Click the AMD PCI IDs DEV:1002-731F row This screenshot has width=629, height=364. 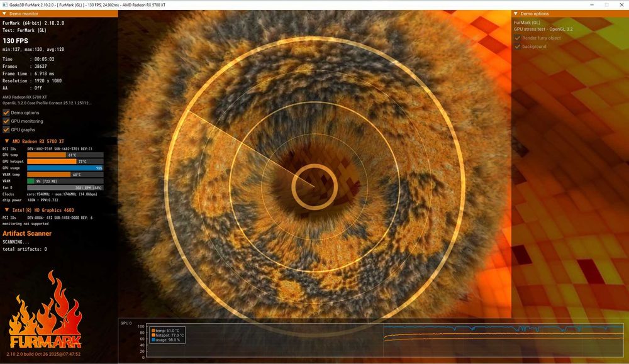point(47,149)
